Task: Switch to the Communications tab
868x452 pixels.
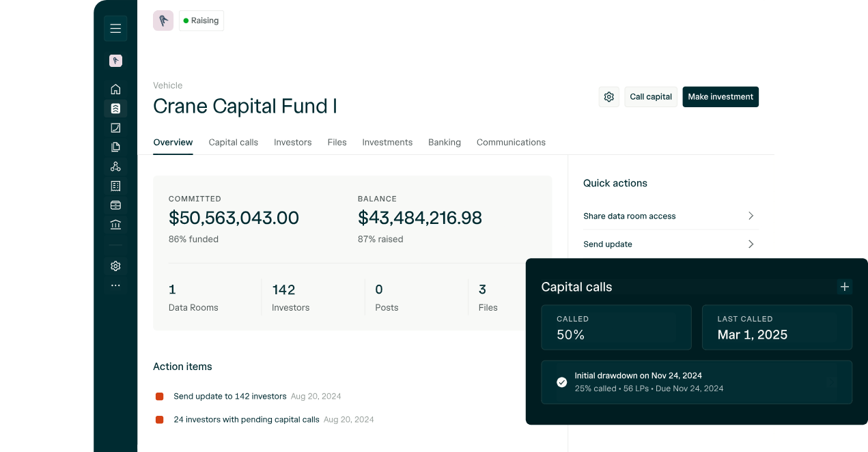Action: 511,143
